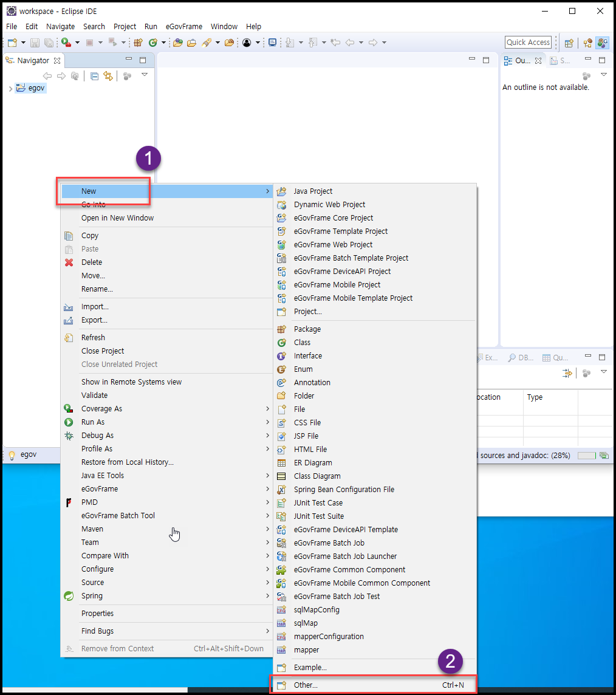Click the Open Perspective icon
This screenshot has width=616, height=695.
[569, 43]
